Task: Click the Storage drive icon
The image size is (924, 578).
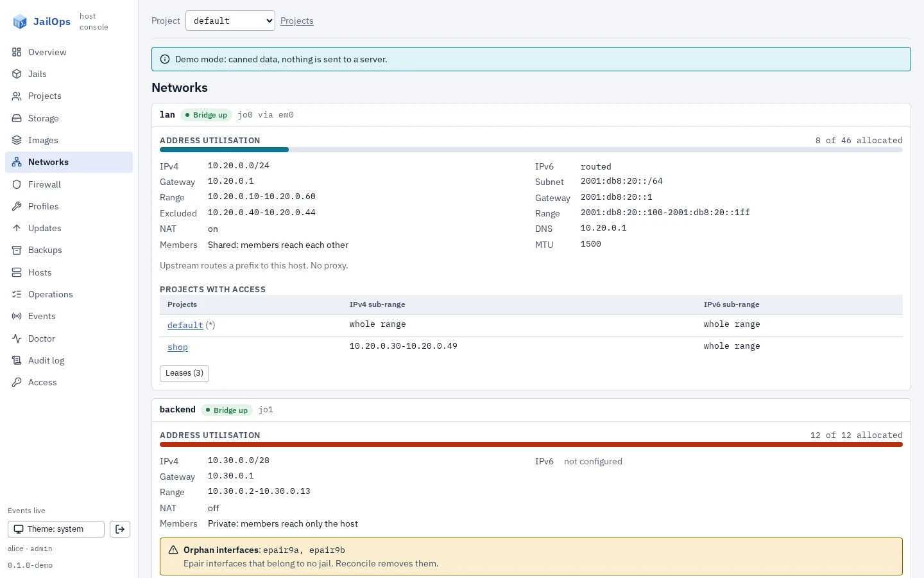Action: point(17,118)
